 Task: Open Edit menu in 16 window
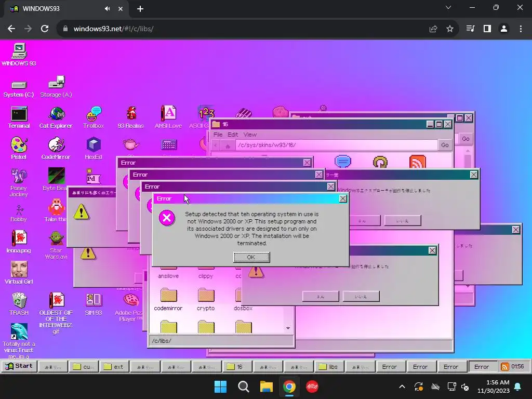(x=233, y=135)
